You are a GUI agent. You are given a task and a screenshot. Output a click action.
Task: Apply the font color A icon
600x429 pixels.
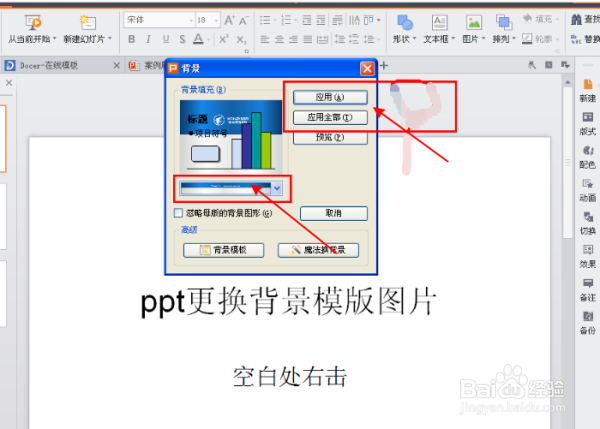(x=198, y=39)
